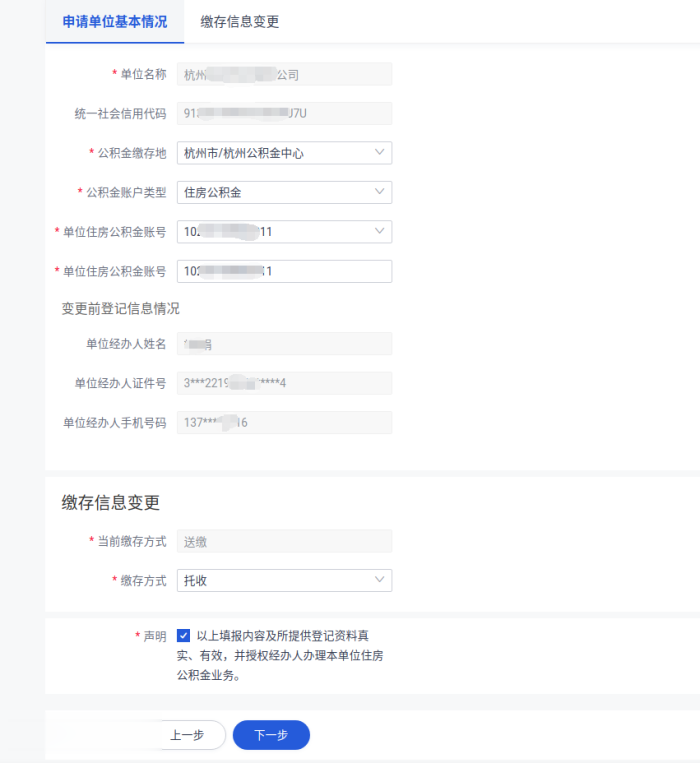Image resolution: width=700 pixels, height=763 pixels.
Task: Click the 声明 label
Action: (x=155, y=636)
